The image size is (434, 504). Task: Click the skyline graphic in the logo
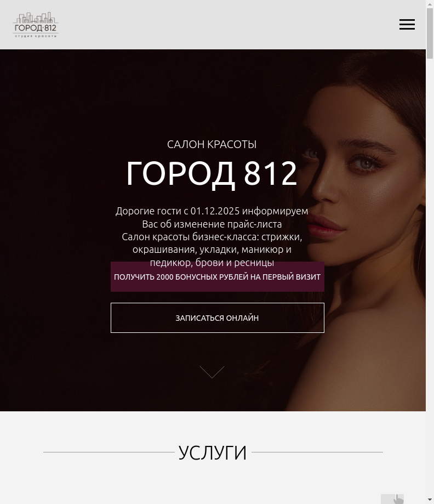(36, 18)
